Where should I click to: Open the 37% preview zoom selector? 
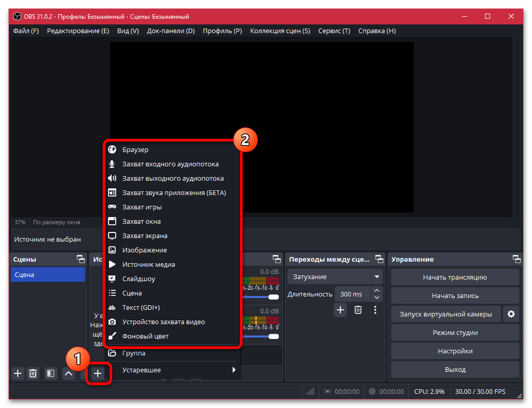[20, 222]
